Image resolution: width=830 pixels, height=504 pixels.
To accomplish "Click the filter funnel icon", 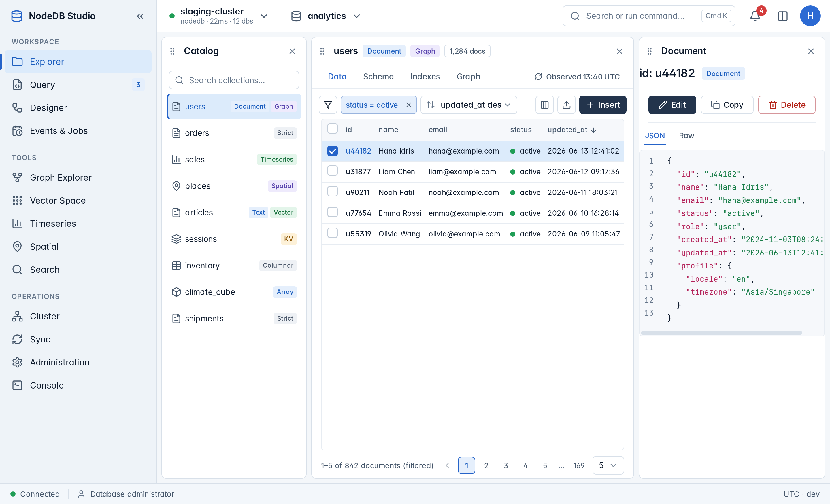I will pos(328,105).
